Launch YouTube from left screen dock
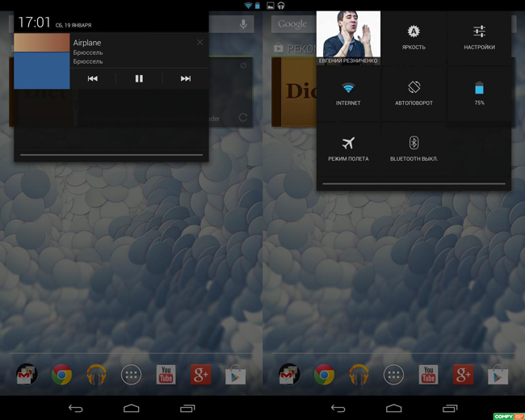This screenshot has width=525, height=420. click(166, 375)
